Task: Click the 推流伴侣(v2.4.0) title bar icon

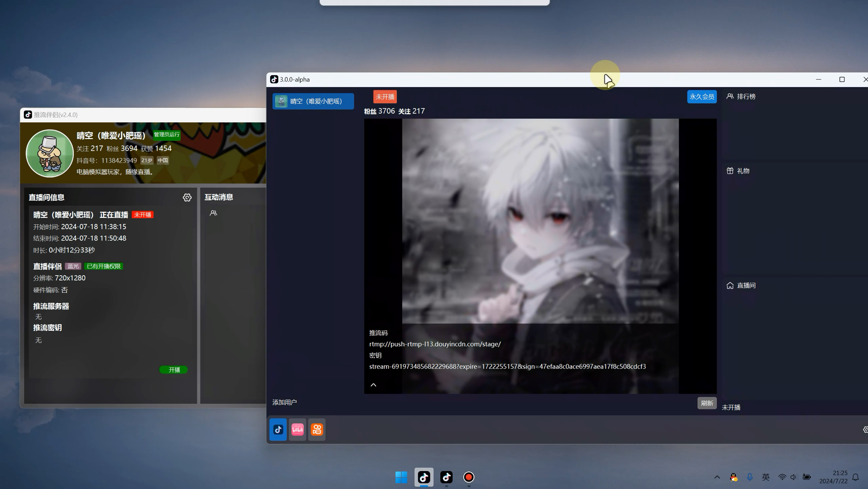Action: tap(28, 115)
